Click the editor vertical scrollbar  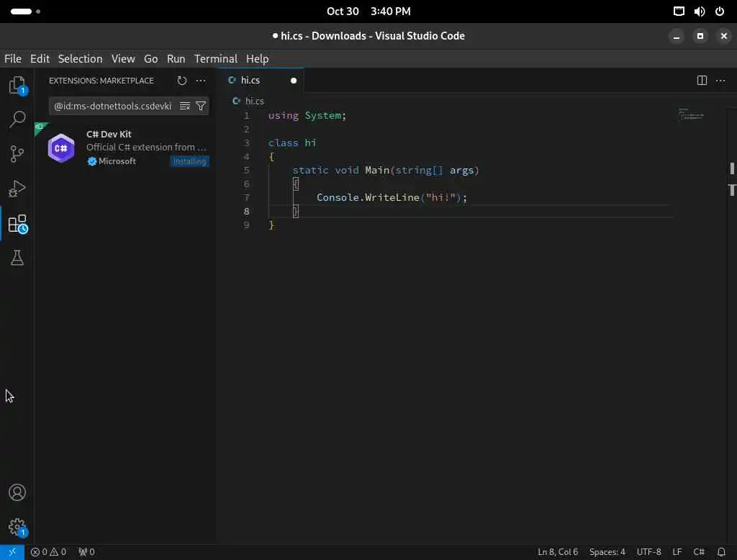pos(731,325)
